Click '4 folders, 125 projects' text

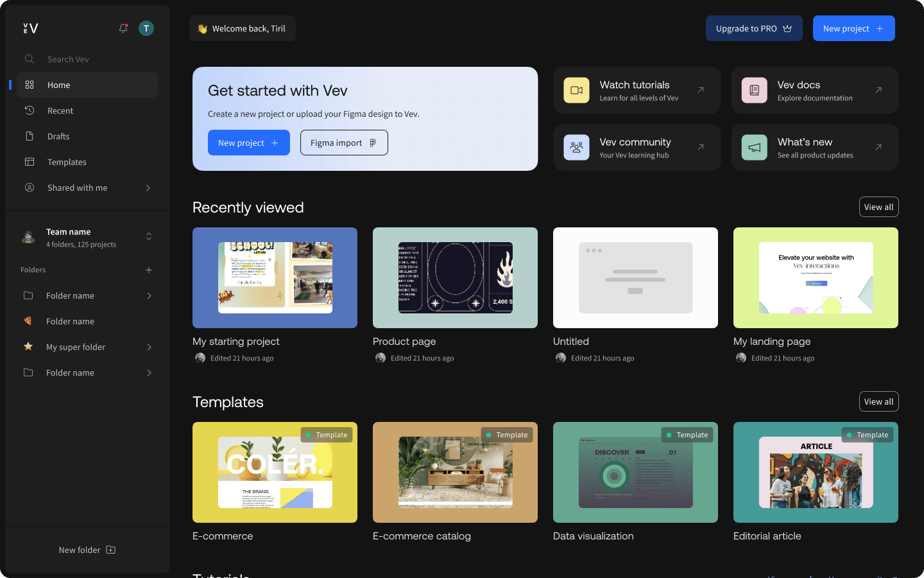pos(81,245)
